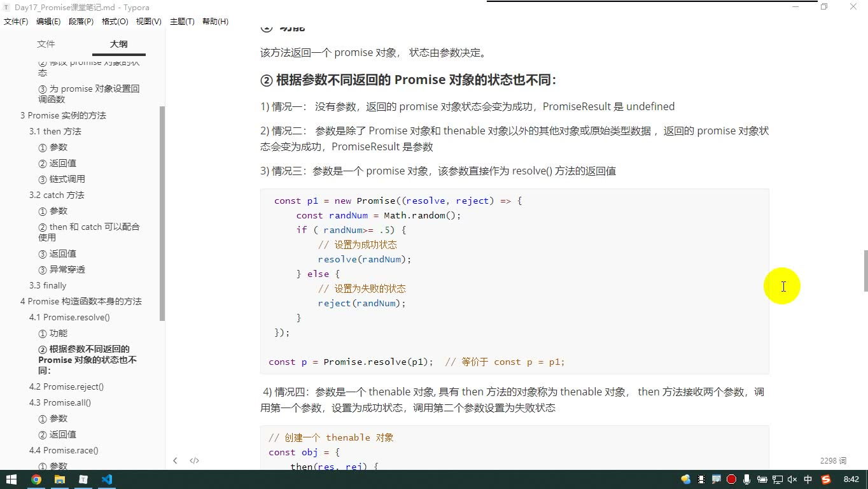Collapse the sidebar with the left arrow icon
The image size is (868, 489).
[x=175, y=460]
